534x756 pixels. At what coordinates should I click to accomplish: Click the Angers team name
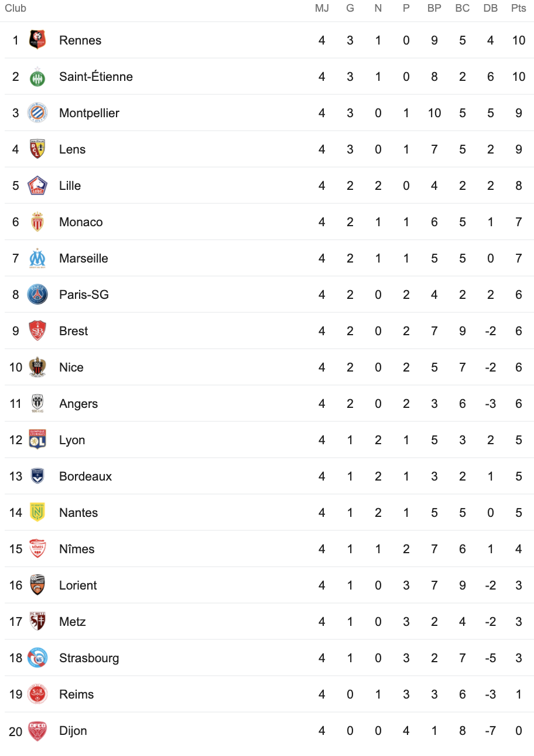click(78, 404)
